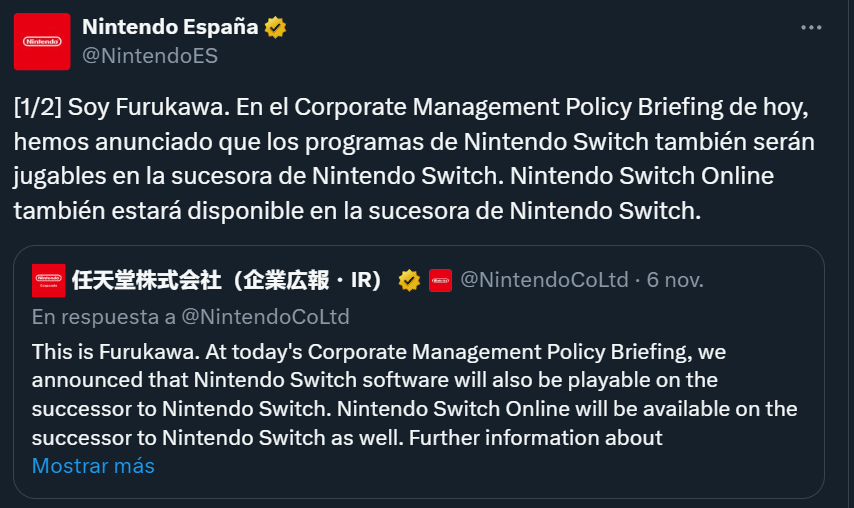
Task: Click @NintendoCoLtd handle beside the affiliate badge
Action: (x=543, y=281)
